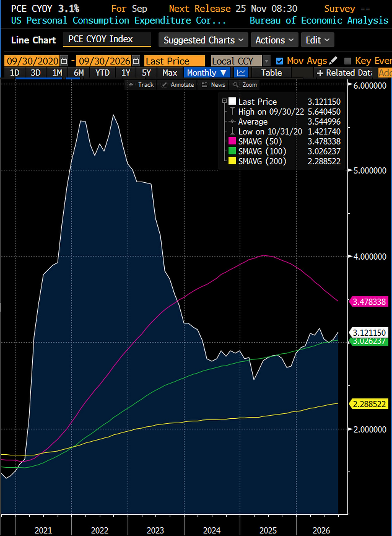The width and height of the screenshot is (392, 536).
Task: Click the yellow SMAVG (200) legend swatch
Action: click(x=232, y=161)
